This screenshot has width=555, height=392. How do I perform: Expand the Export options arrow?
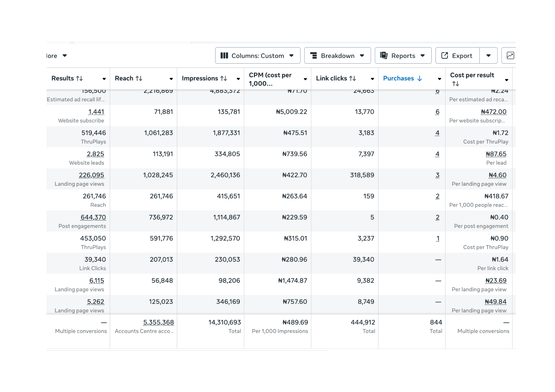[x=488, y=56]
